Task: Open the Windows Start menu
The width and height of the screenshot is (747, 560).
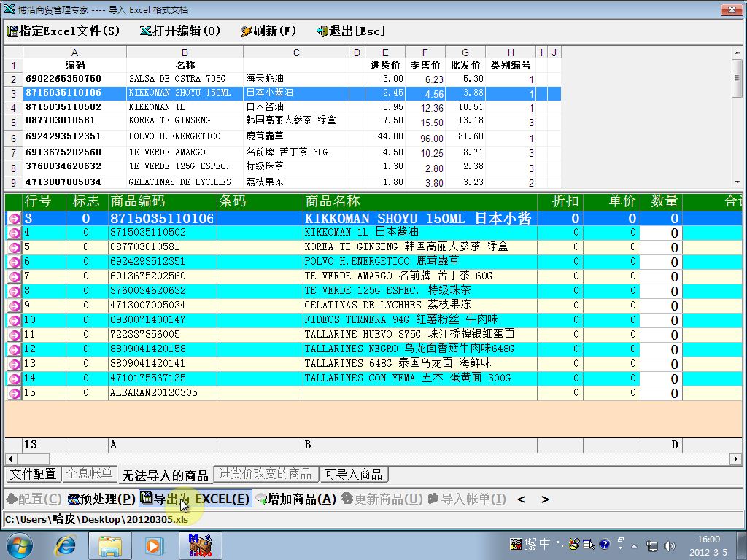Action: click(x=20, y=545)
